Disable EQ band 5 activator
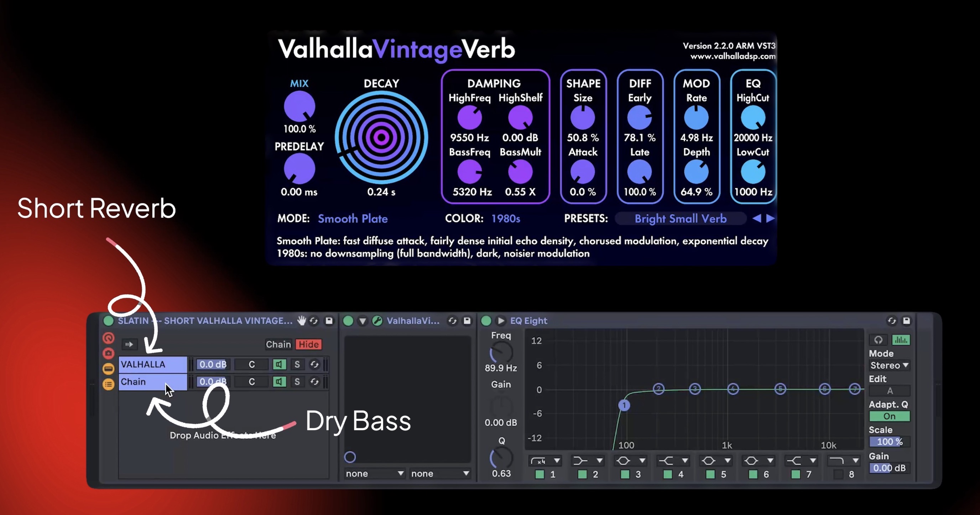 (x=710, y=474)
